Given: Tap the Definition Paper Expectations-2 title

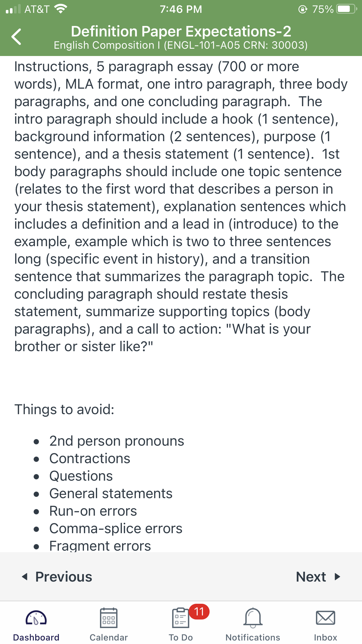Looking at the screenshot, I should 181,31.
